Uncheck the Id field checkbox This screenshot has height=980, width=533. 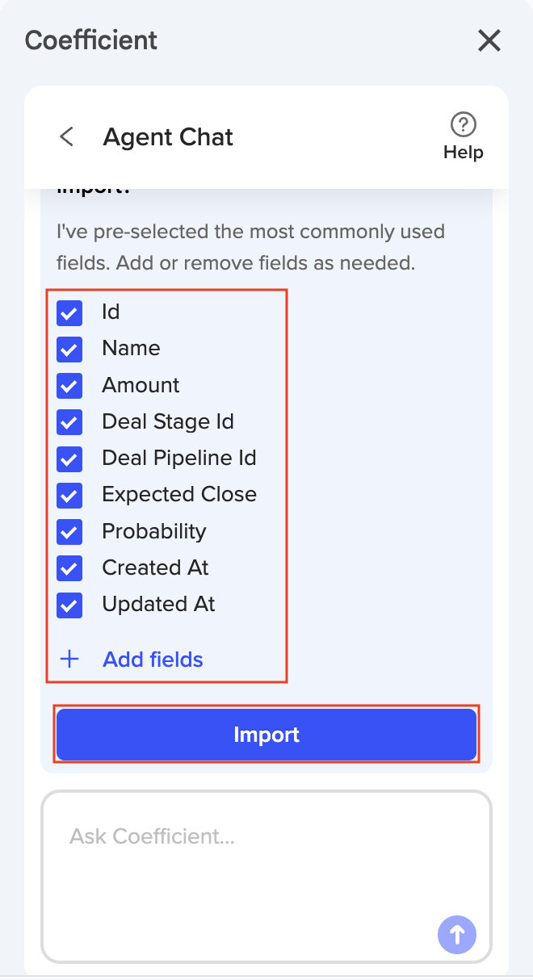(x=69, y=312)
